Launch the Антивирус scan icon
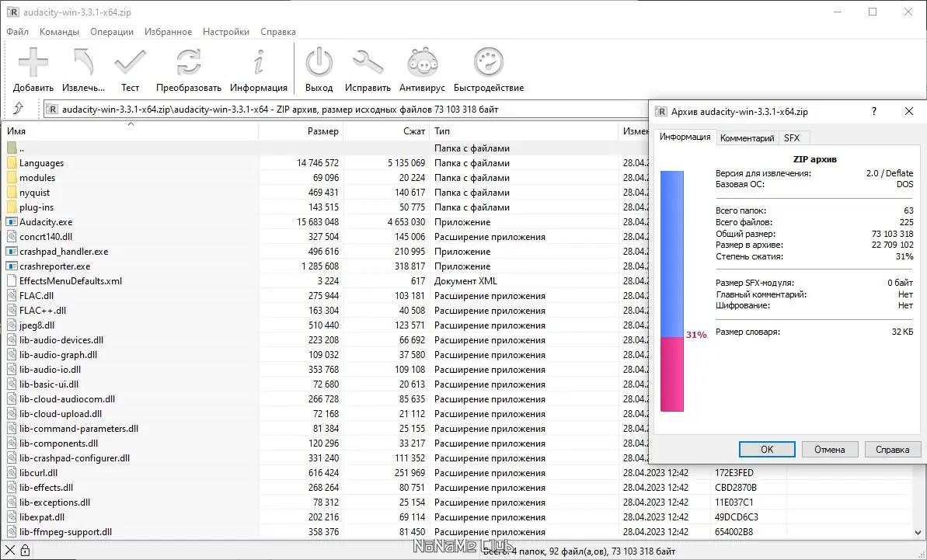This screenshot has height=560, width=927. [422, 62]
